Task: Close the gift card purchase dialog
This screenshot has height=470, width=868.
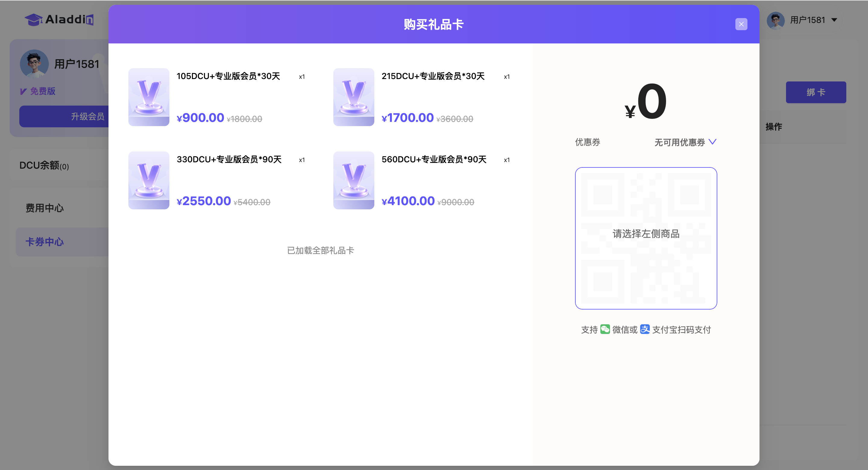Action: pos(741,24)
